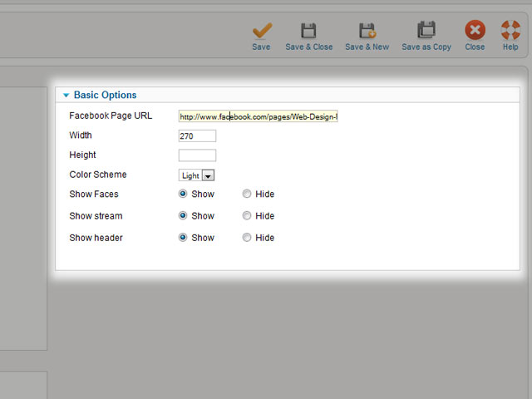Click the empty Height input field
The width and height of the screenshot is (532, 399).
tap(197, 155)
